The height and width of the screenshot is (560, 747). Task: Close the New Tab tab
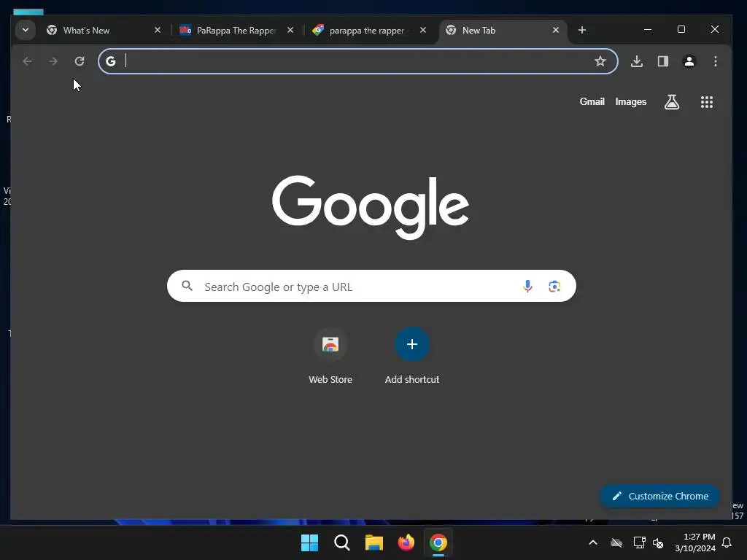(555, 30)
